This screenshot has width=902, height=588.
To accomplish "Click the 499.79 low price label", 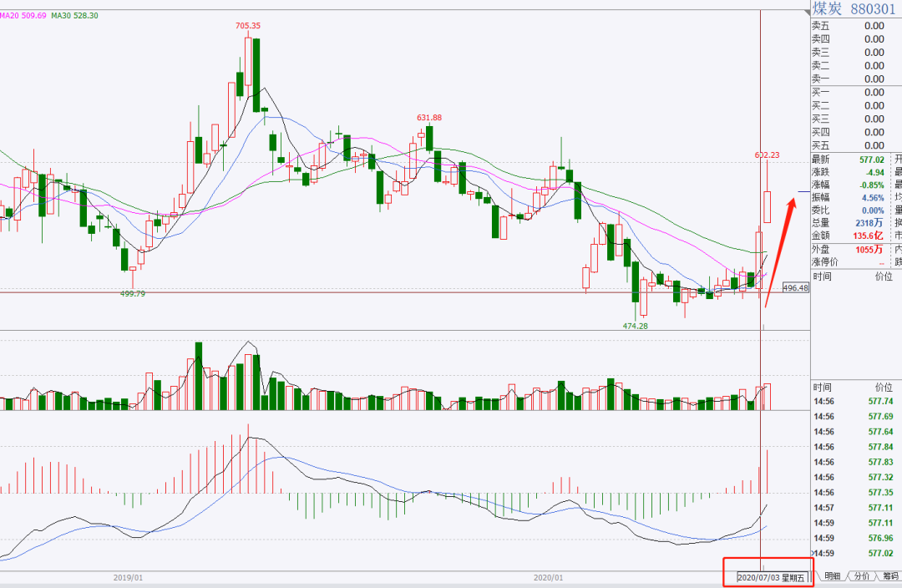I will coord(132,293).
